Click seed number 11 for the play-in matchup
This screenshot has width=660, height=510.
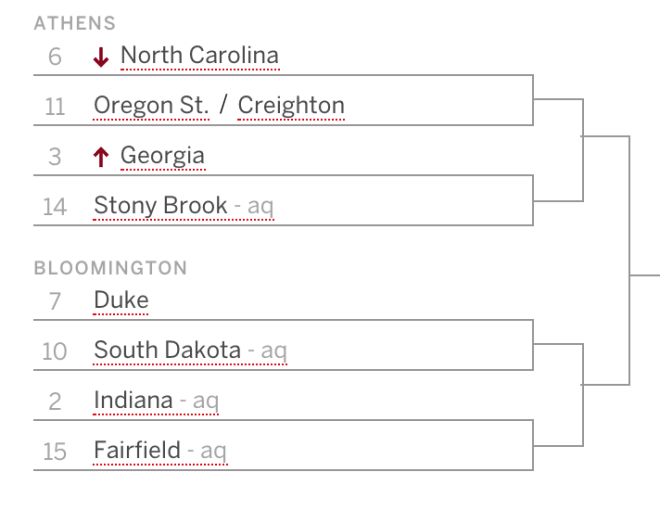55,106
